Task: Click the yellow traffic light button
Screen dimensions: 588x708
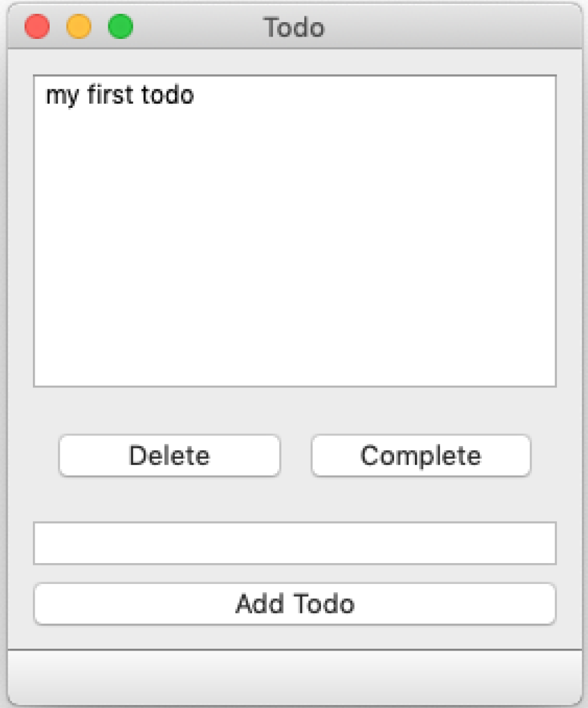Action: pos(79,26)
